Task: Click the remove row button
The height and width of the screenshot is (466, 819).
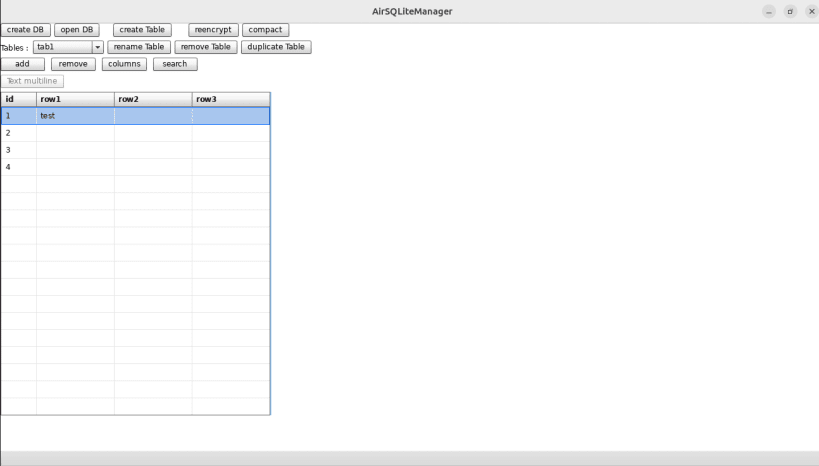Action: tap(73, 64)
